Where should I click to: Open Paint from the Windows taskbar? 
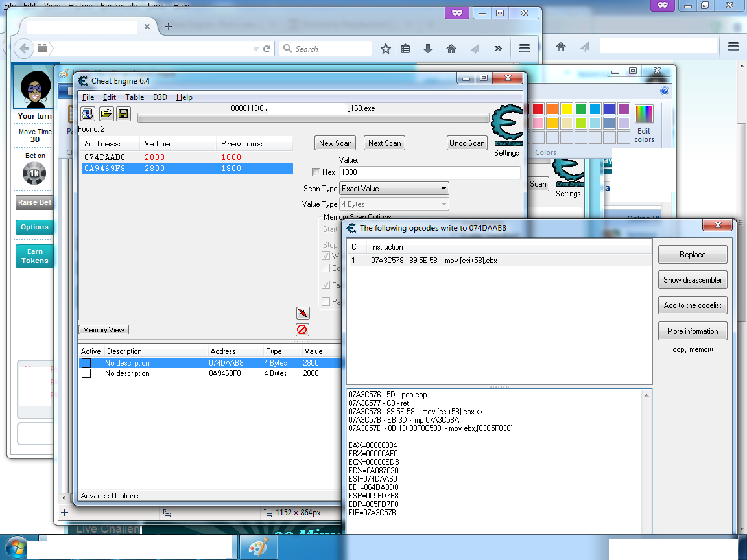258,547
